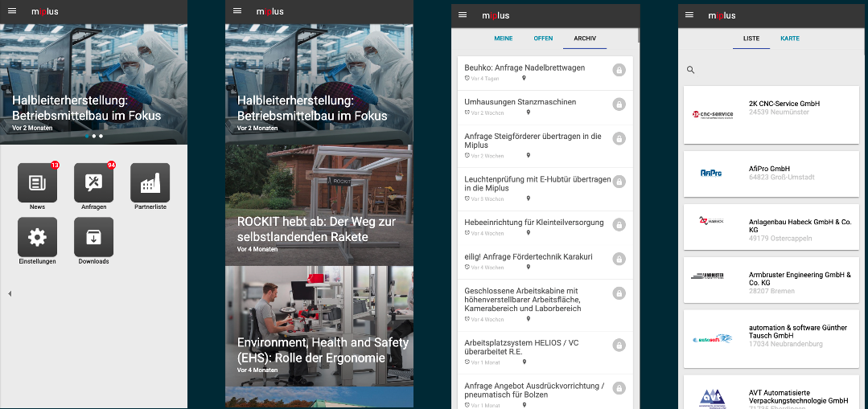Open hamburger menu on the partner list screen
This screenshot has width=868, height=409.
coord(689,14)
